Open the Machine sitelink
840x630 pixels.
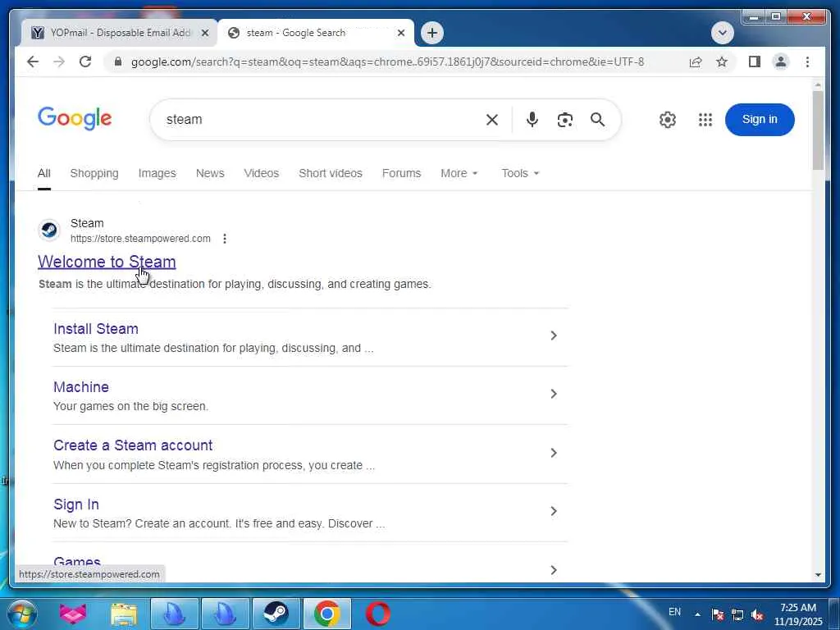81,387
